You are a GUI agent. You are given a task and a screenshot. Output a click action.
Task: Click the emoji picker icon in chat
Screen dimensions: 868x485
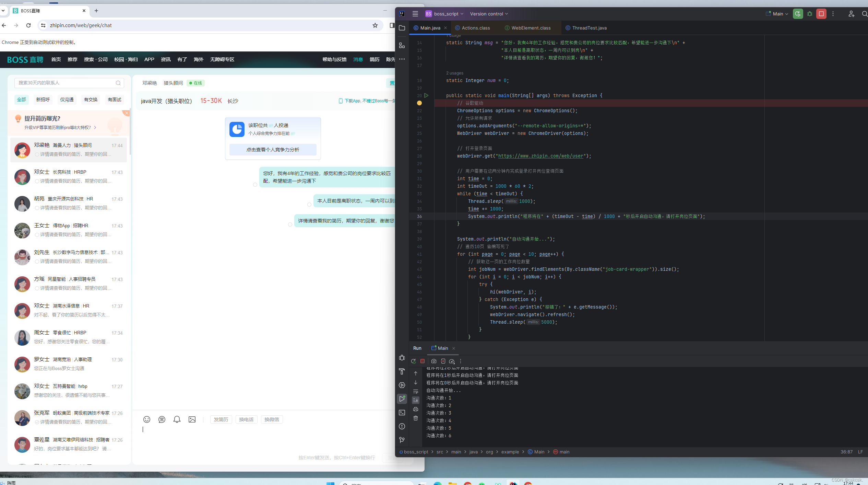(x=147, y=419)
